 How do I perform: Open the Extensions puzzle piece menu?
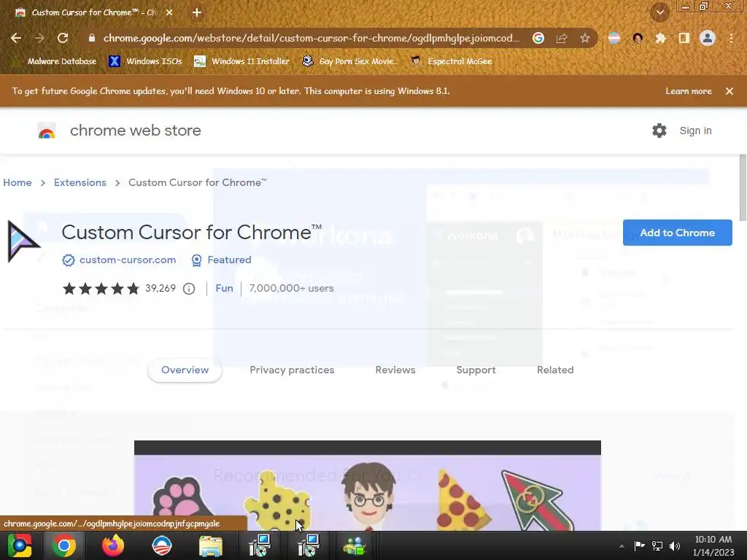click(x=661, y=38)
